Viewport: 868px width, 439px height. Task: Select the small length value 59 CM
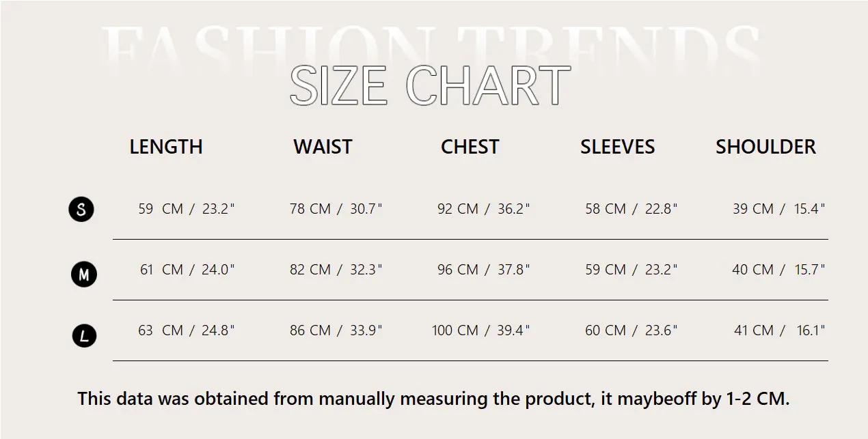click(161, 209)
